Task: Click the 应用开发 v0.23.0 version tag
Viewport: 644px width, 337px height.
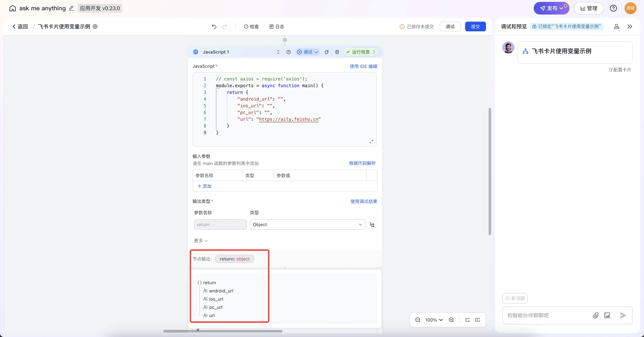Action: [x=100, y=8]
